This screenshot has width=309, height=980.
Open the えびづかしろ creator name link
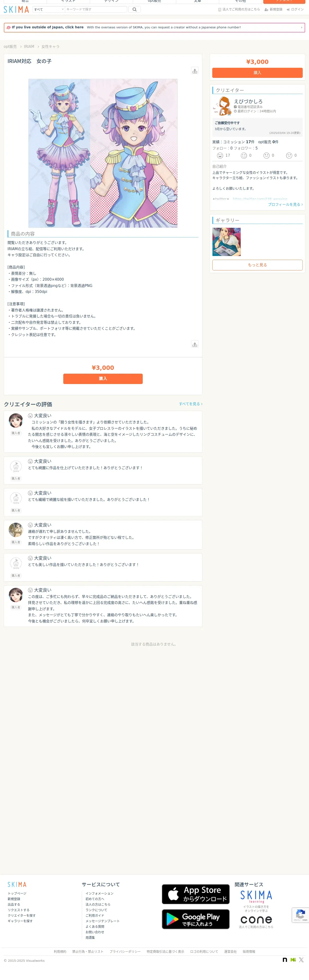tap(248, 102)
